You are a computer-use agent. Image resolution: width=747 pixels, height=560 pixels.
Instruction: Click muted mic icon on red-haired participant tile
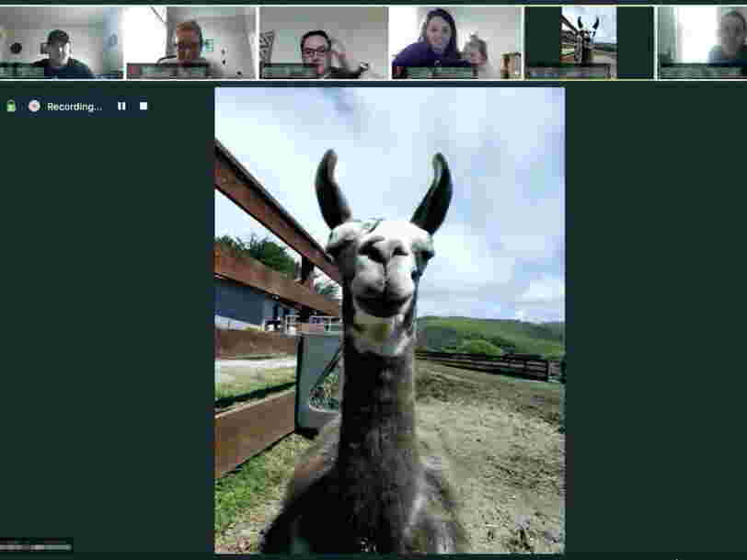[133, 71]
